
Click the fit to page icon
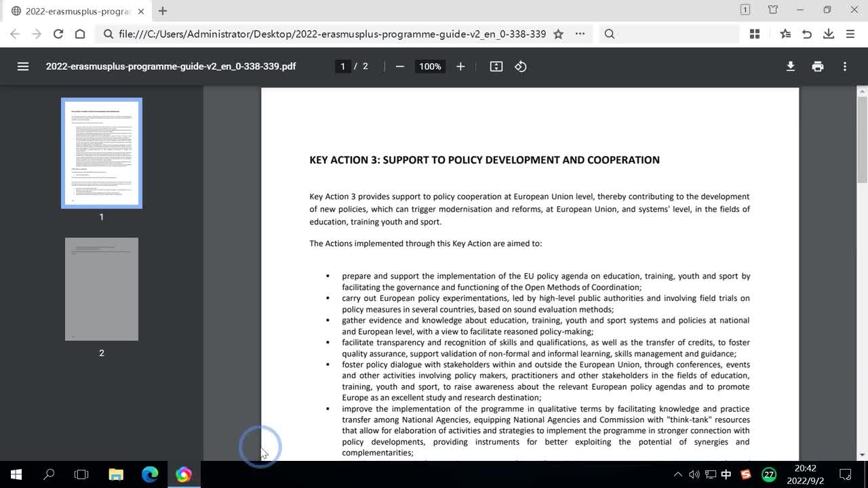pyautogui.click(x=496, y=66)
